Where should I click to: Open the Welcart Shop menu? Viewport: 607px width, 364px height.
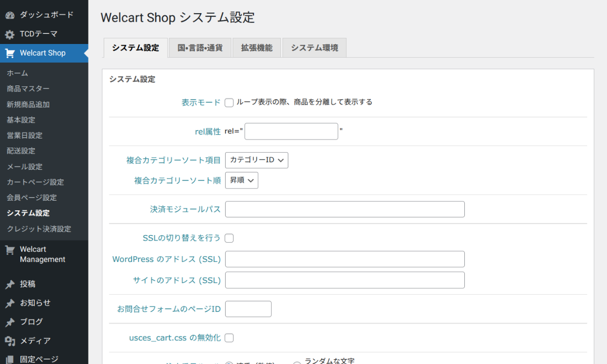(x=44, y=53)
